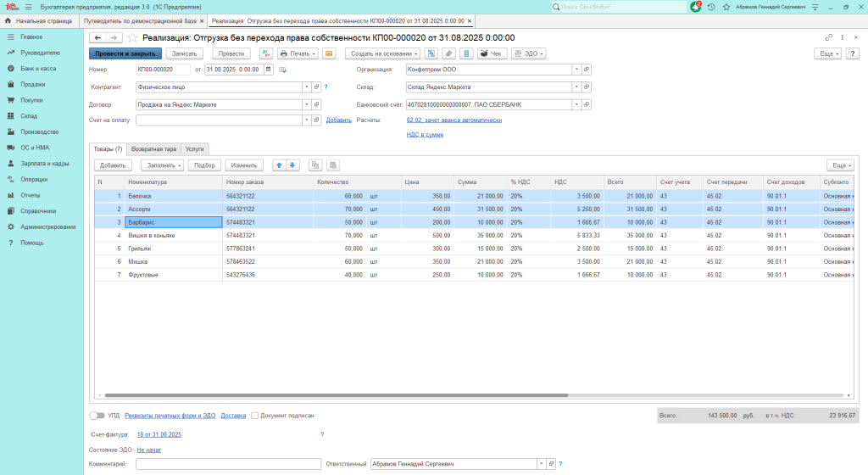
Task: Go back with the left arrow navigation button
Action: click(97, 38)
